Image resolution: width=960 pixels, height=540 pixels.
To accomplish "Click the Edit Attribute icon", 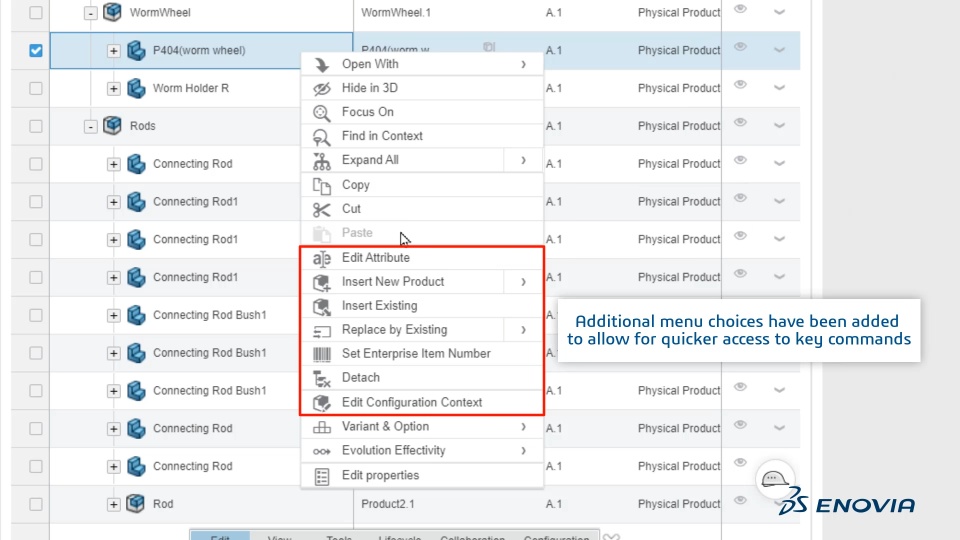I will pos(321,258).
